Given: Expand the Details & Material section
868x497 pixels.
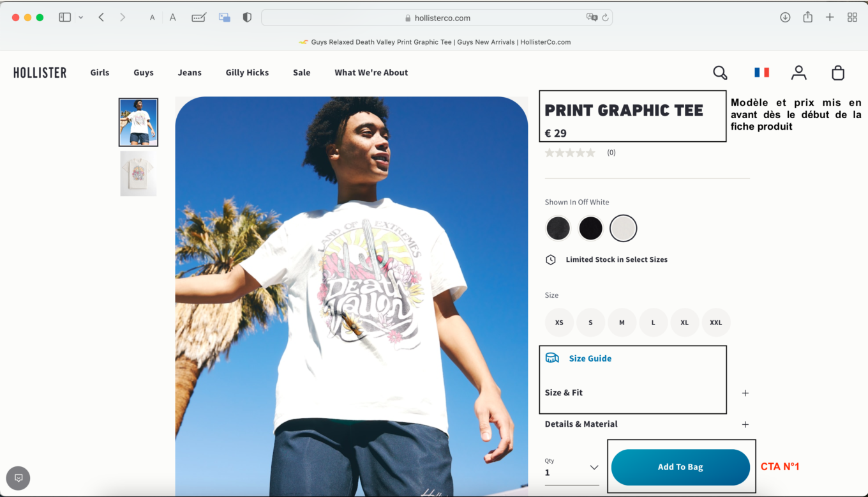Looking at the screenshot, I should (745, 424).
